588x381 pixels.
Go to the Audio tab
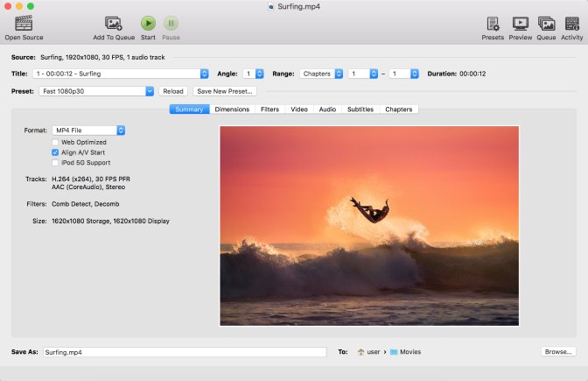pyautogui.click(x=327, y=109)
